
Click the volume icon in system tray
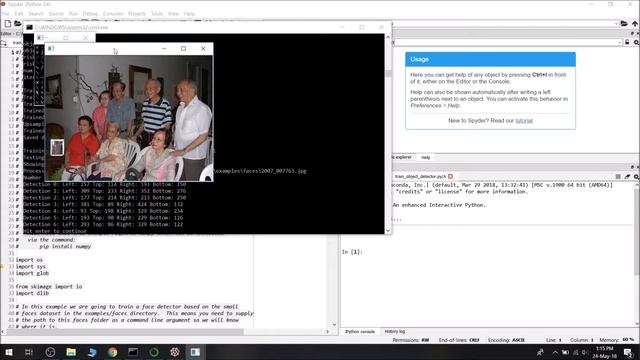pos(584,352)
